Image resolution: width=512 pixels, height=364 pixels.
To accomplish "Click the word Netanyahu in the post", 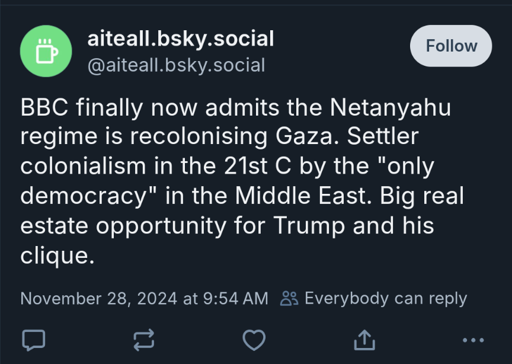I will pyautogui.click(x=390, y=108).
